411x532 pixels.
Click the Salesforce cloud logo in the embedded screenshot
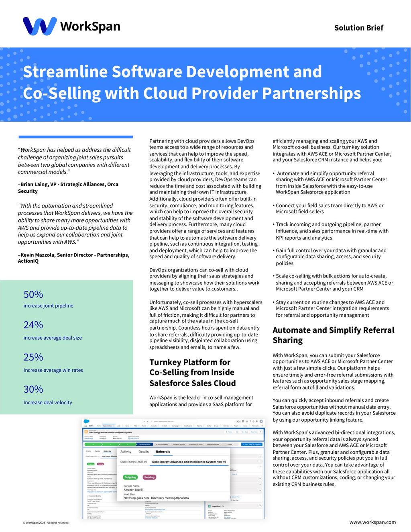(86, 421)
